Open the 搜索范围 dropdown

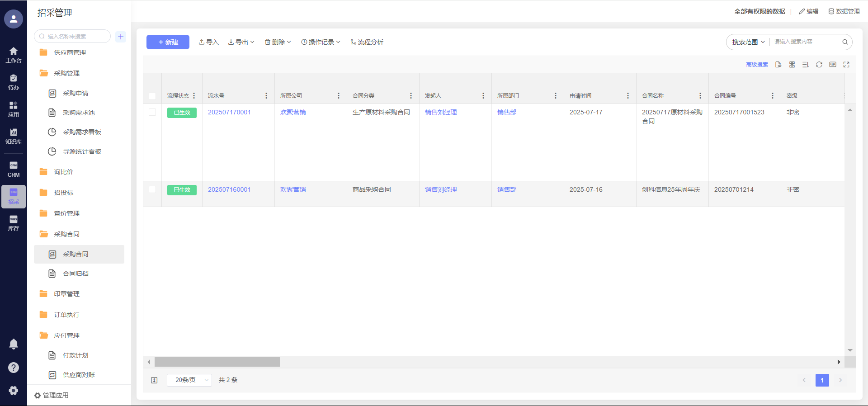748,42
